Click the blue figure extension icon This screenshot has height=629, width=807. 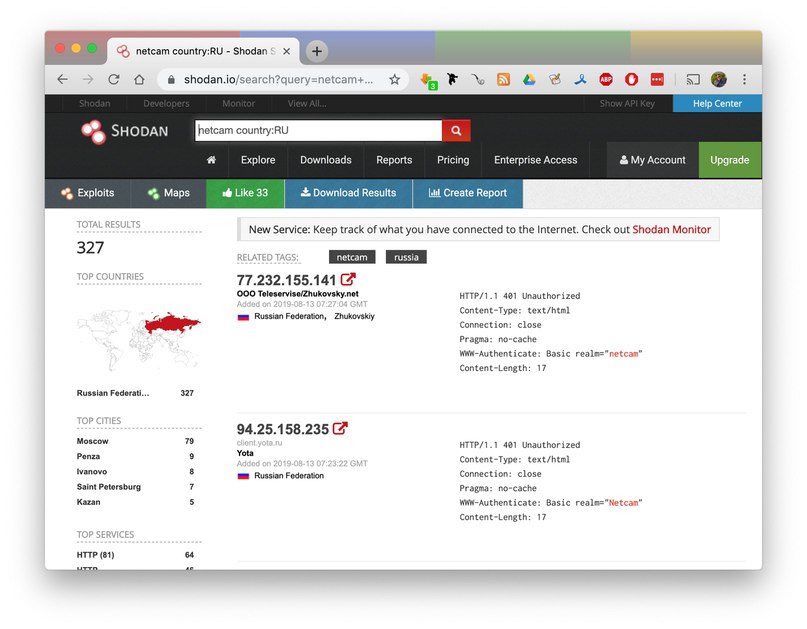[580, 79]
